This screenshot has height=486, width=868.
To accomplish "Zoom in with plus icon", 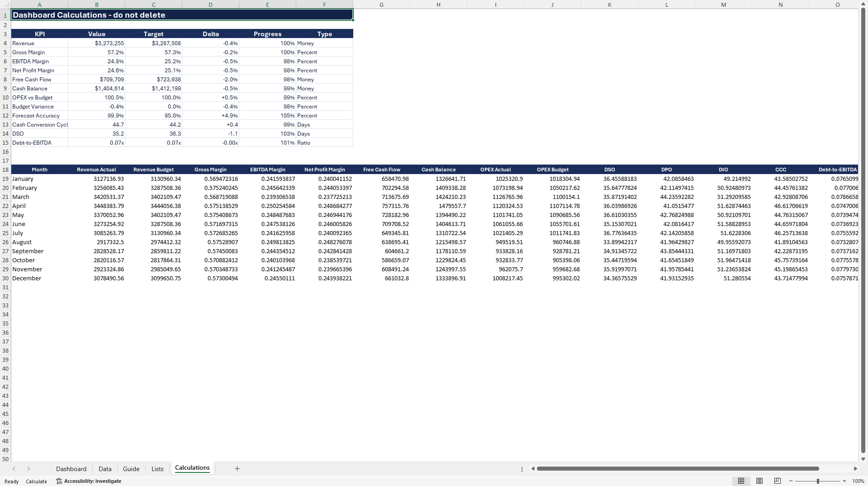I will pyautogui.click(x=844, y=481).
